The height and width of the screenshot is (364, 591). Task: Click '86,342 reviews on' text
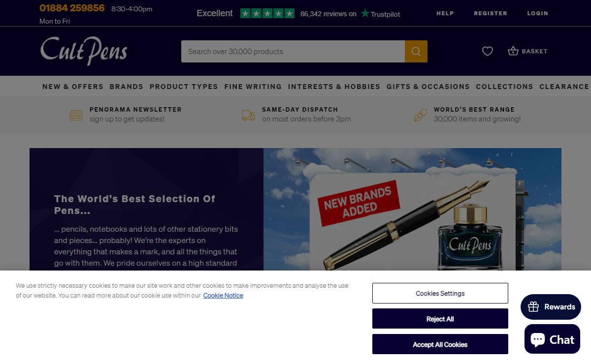[328, 14]
